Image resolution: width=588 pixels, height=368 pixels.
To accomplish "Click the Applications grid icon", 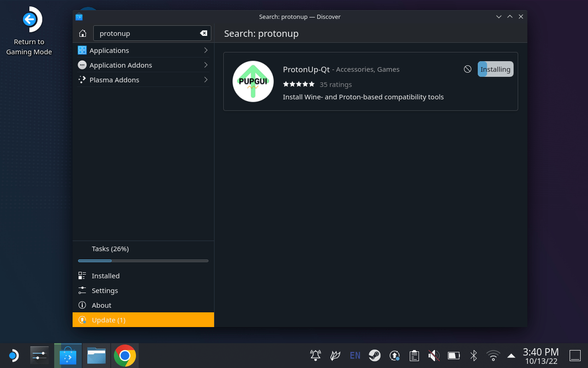I will (82, 50).
